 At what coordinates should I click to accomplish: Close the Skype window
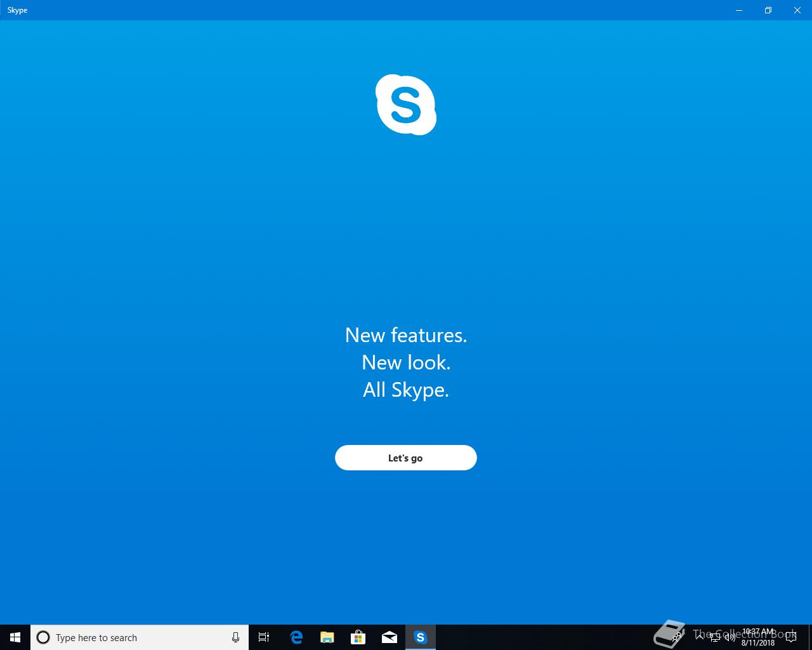[x=797, y=10]
